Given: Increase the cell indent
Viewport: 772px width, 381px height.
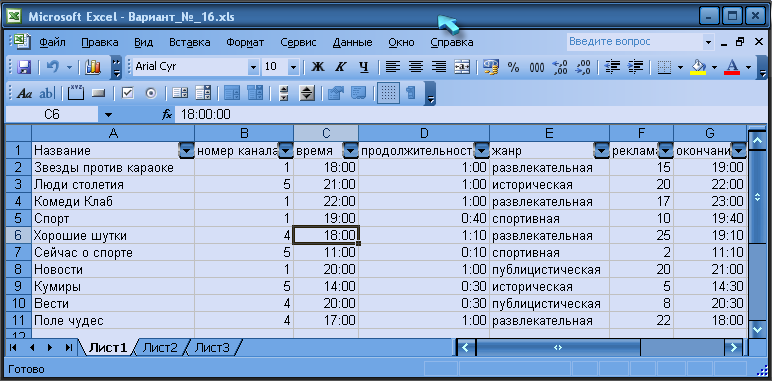Looking at the screenshot, I should pos(636,67).
